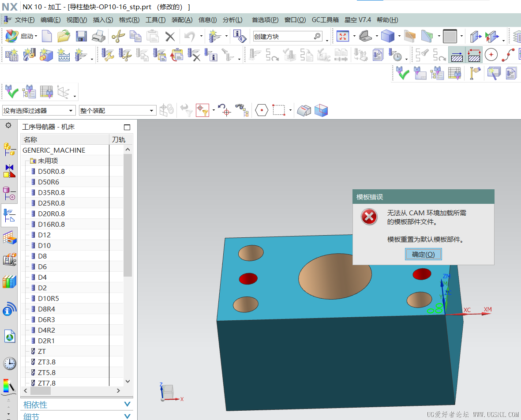Open the 文件(F) menu
521x420 pixels.
(x=24, y=20)
